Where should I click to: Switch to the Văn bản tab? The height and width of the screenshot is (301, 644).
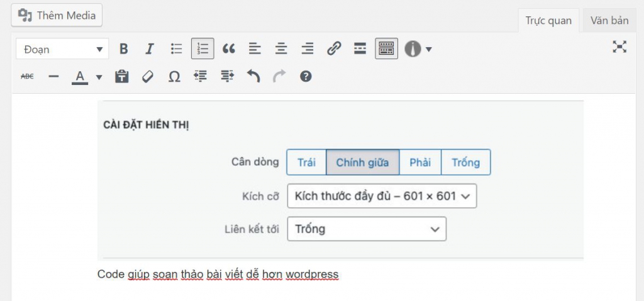tap(609, 21)
